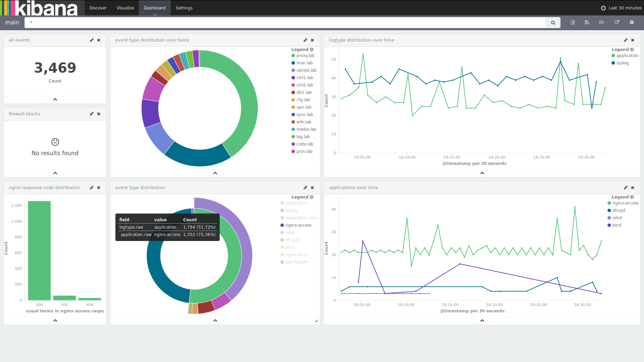The image size is (644, 362).
Task: Switch to the Visualize tab
Action: [125, 8]
